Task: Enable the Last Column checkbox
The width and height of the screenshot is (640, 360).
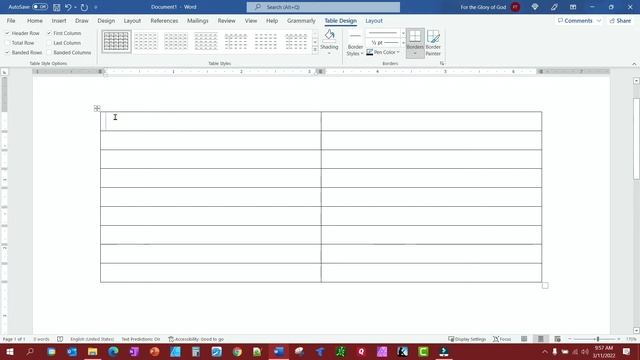Action: click(x=49, y=43)
